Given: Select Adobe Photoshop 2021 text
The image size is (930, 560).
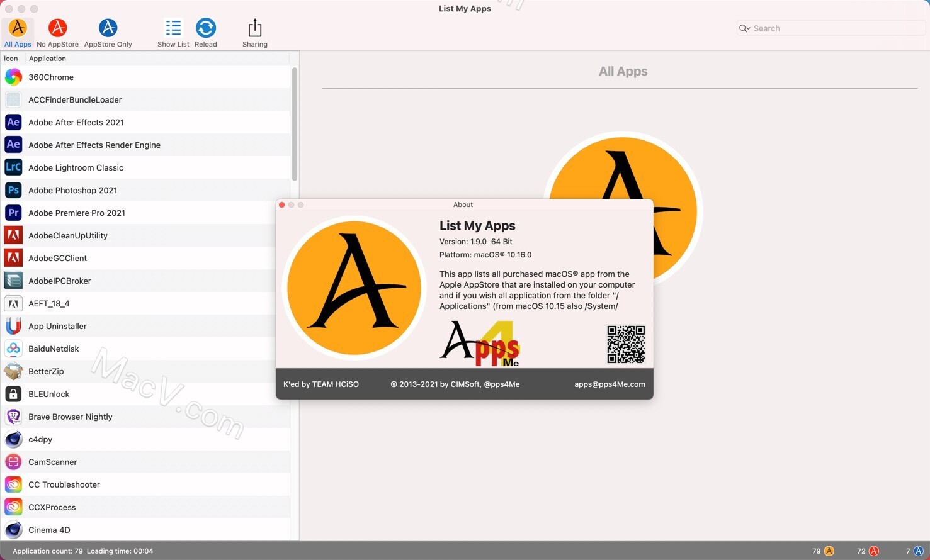Looking at the screenshot, I should (x=72, y=190).
